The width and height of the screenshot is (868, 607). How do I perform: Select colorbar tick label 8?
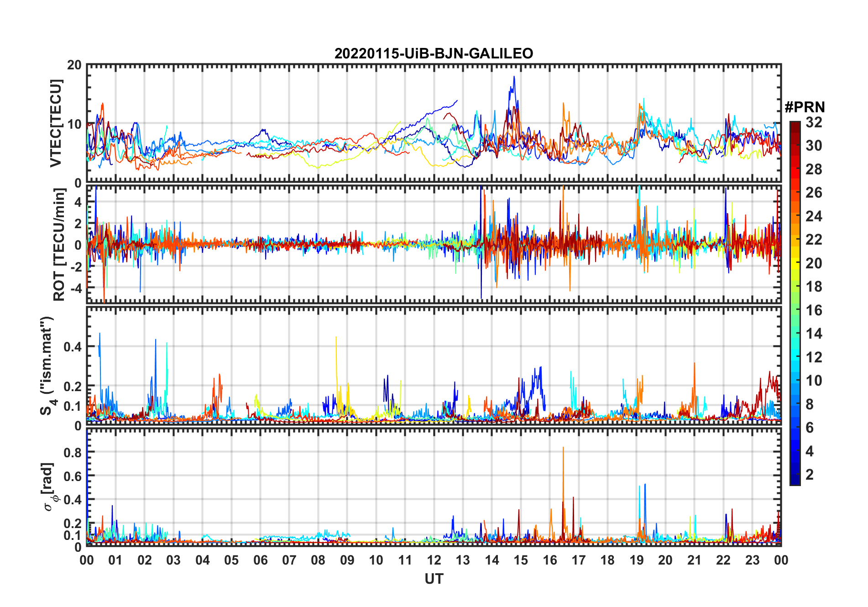[810, 404]
